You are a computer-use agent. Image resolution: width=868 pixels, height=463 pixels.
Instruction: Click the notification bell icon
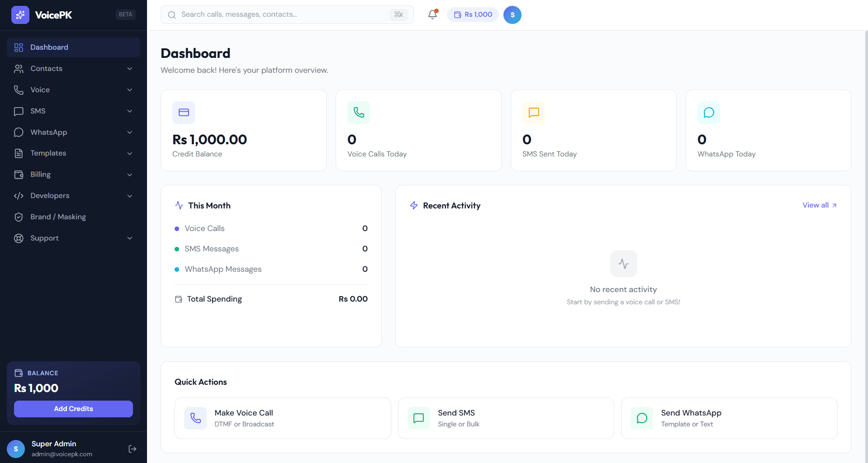pyautogui.click(x=432, y=14)
